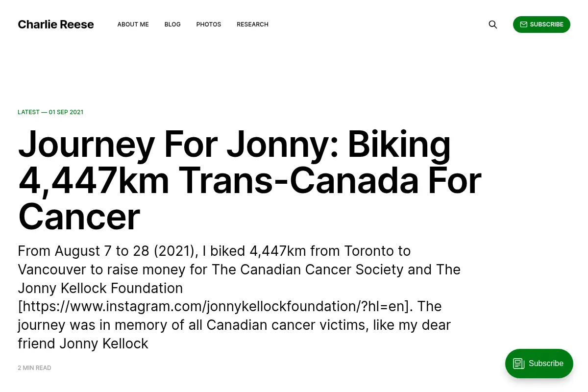Click the newspaper icon in floating Subscribe
Image resolution: width=588 pixels, height=392 pixels.
519,364
